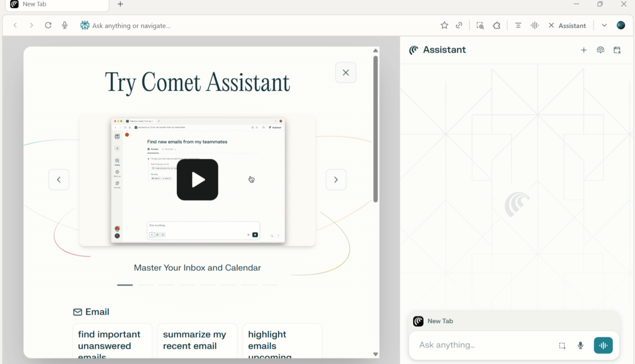Open the screenshot search tool in the toolbar

coord(480,25)
